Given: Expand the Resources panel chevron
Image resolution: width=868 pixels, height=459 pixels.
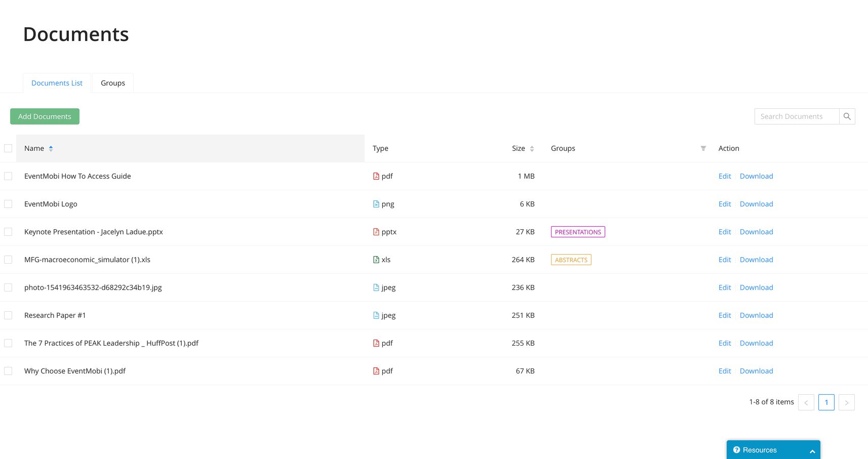Looking at the screenshot, I should tap(812, 451).
